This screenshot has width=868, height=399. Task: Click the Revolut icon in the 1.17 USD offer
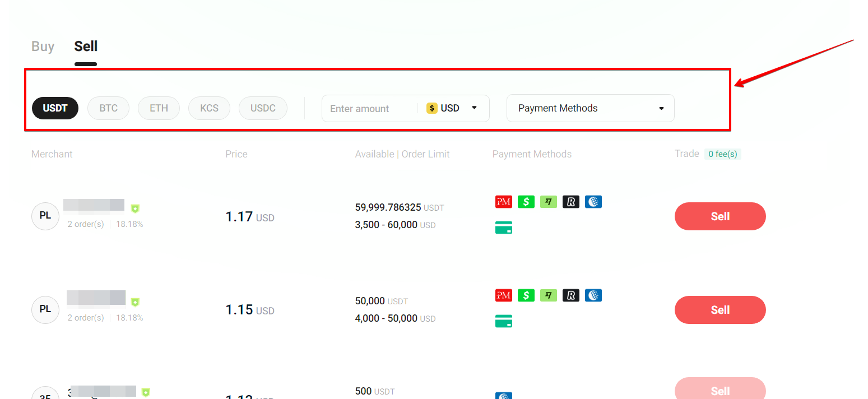click(x=571, y=202)
